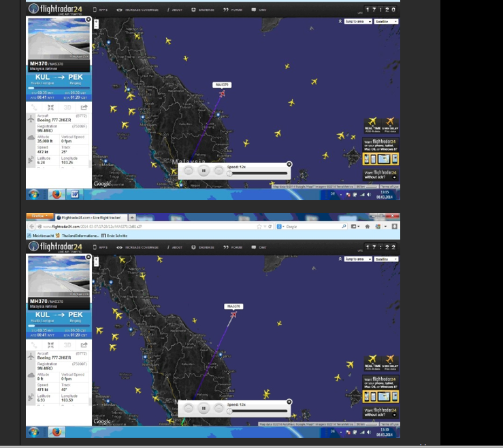Share the flight from the 17:22 panel

tap(84, 345)
